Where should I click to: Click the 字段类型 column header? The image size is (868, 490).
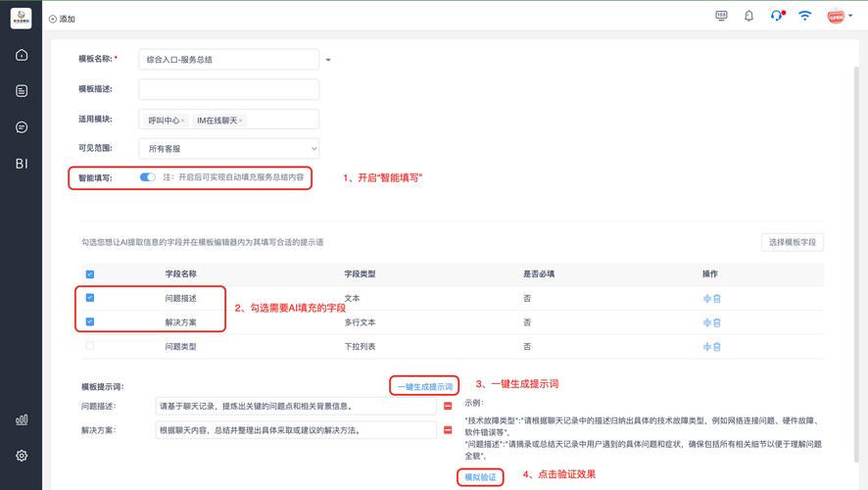tap(360, 274)
